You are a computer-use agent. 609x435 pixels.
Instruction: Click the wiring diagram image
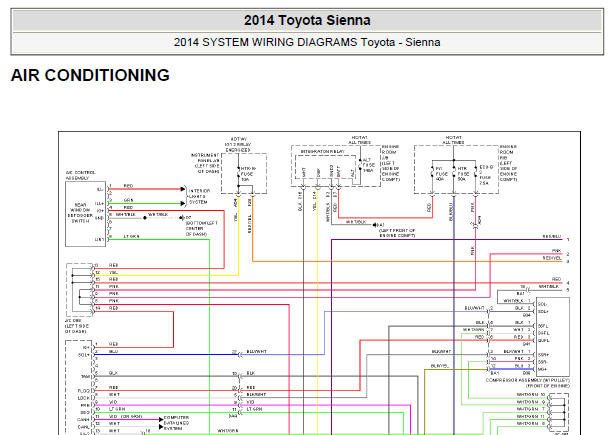pyautogui.click(x=319, y=283)
